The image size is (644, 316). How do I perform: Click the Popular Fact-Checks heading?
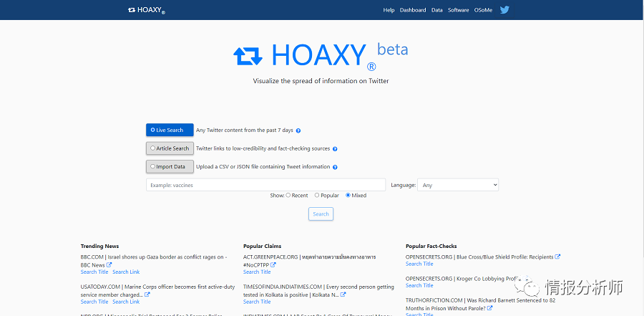click(x=431, y=246)
